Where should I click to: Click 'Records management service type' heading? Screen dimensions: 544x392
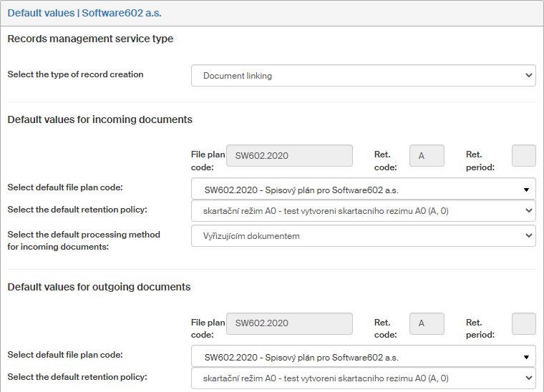pos(90,39)
